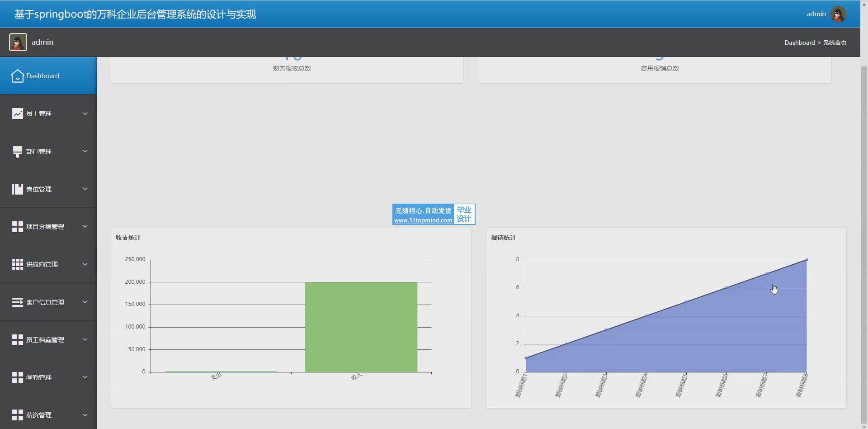Open the admin avatar in the top-right header
The height and width of the screenshot is (429, 868).
(839, 14)
